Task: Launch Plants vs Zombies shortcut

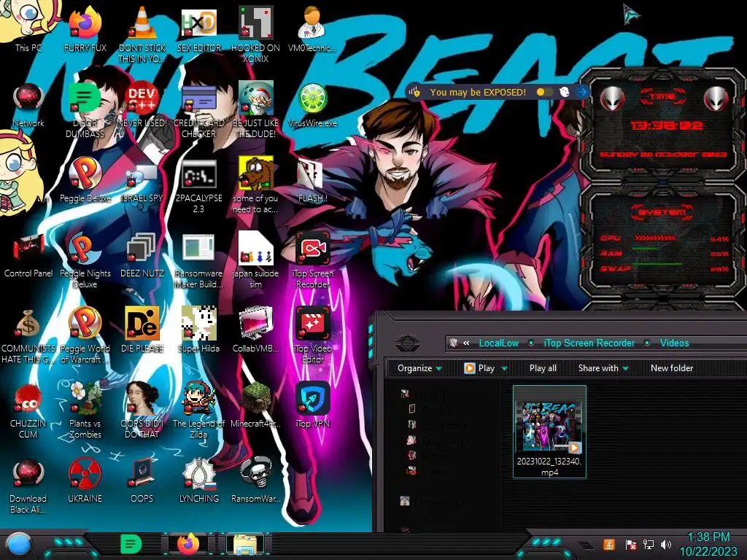Action: 85,410
